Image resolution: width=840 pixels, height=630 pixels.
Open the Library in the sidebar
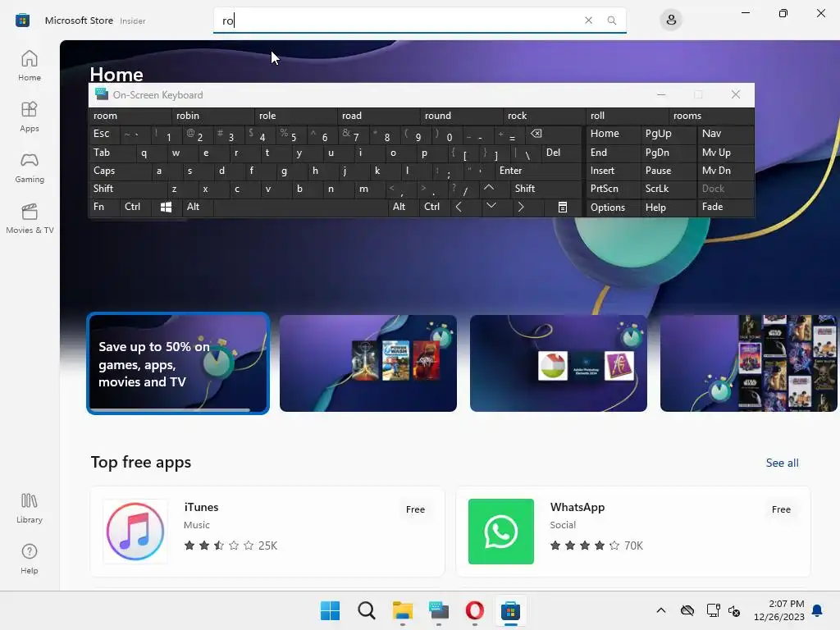click(x=30, y=508)
